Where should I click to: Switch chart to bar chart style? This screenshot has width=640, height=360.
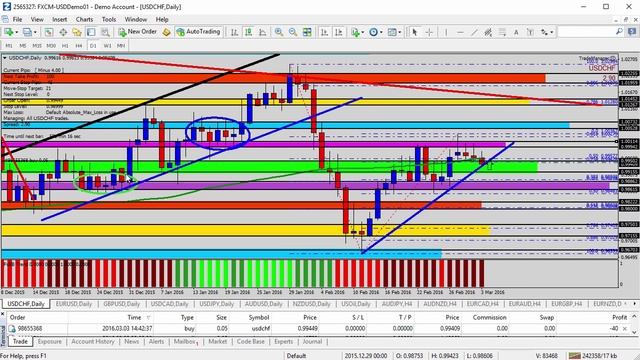point(234,32)
